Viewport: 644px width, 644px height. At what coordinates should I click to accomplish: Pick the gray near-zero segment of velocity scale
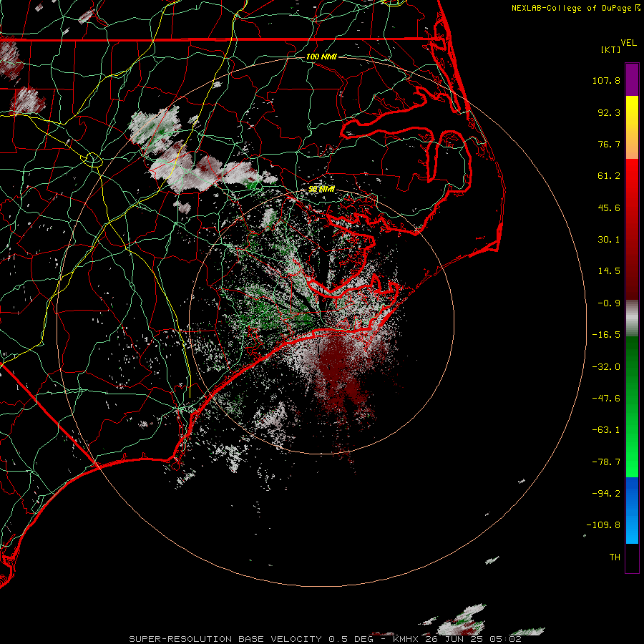point(632,316)
